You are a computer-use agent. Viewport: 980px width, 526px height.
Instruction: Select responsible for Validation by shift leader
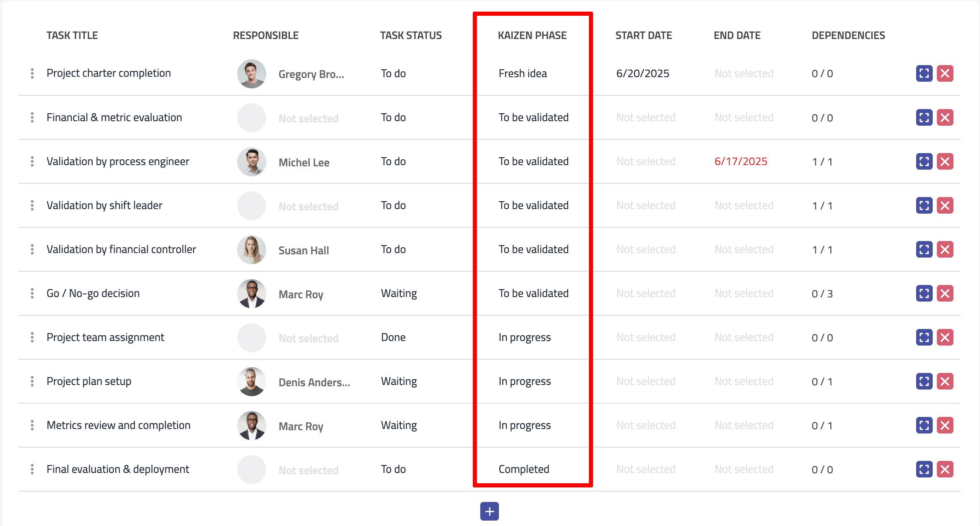[308, 206]
